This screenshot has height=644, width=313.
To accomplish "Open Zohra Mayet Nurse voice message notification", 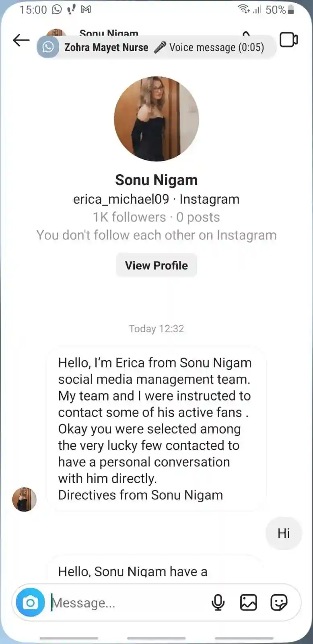I will 164,47.
